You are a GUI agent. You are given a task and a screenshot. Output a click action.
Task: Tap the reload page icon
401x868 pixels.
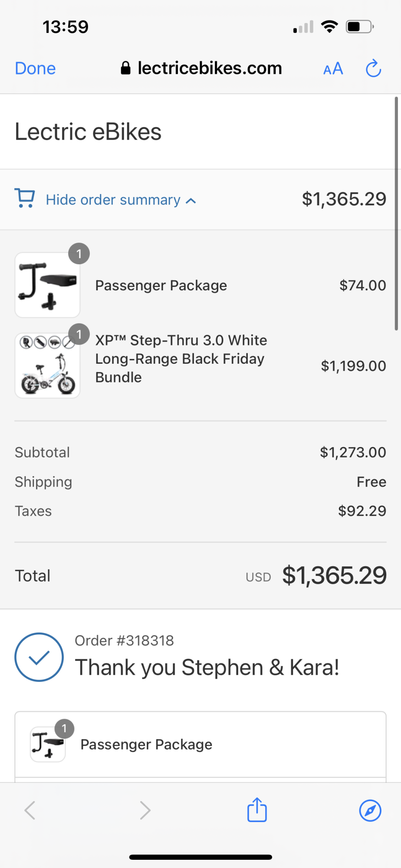373,69
